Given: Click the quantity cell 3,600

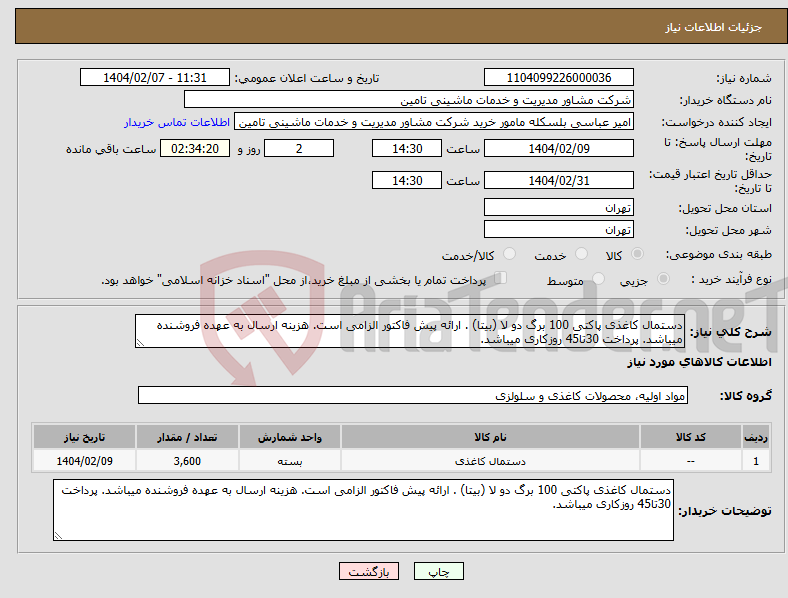Looking at the screenshot, I should (x=187, y=461).
